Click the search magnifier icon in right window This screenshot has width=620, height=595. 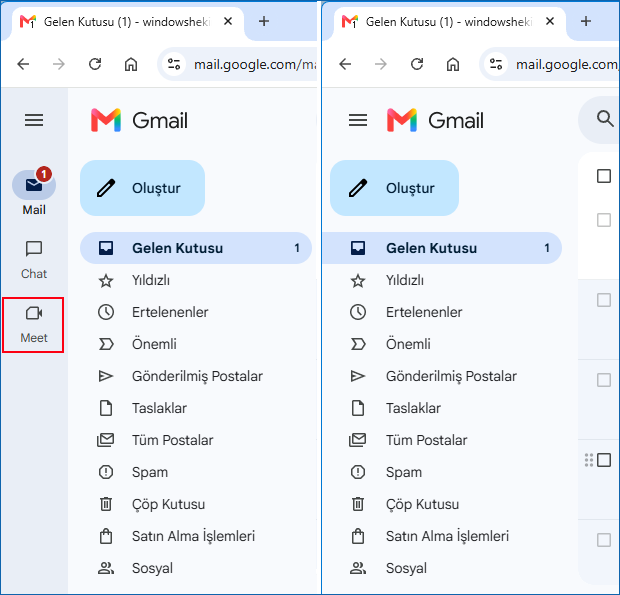605,118
